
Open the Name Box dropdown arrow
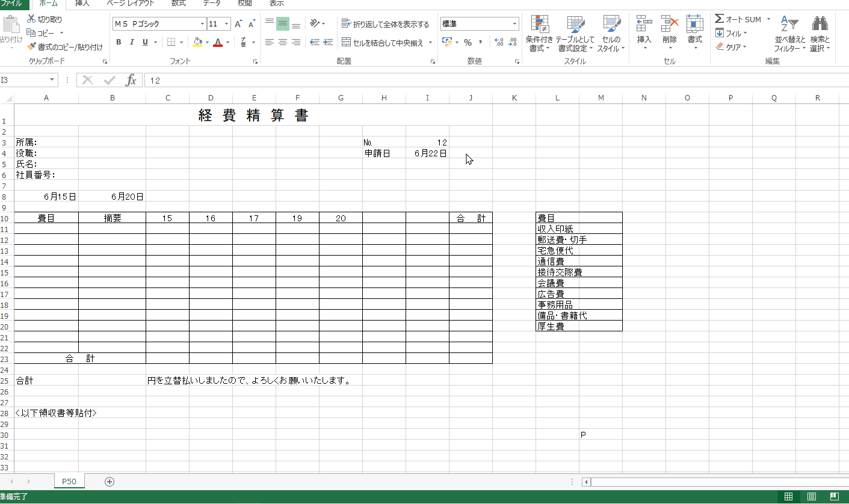click(52, 81)
